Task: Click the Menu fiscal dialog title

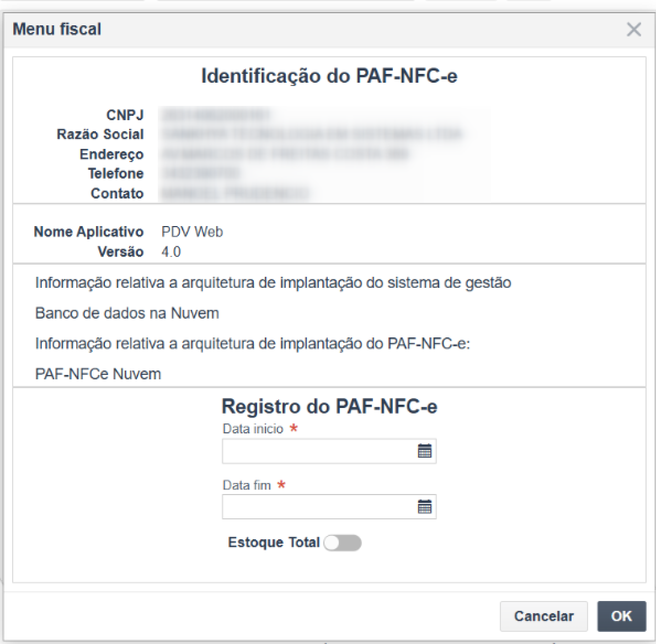Action: (57, 29)
